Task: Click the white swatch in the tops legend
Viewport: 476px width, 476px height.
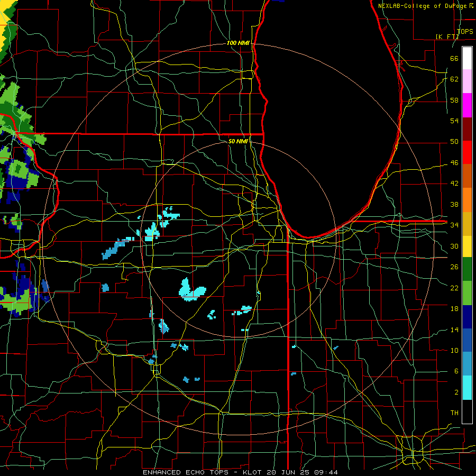Action: point(467,58)
